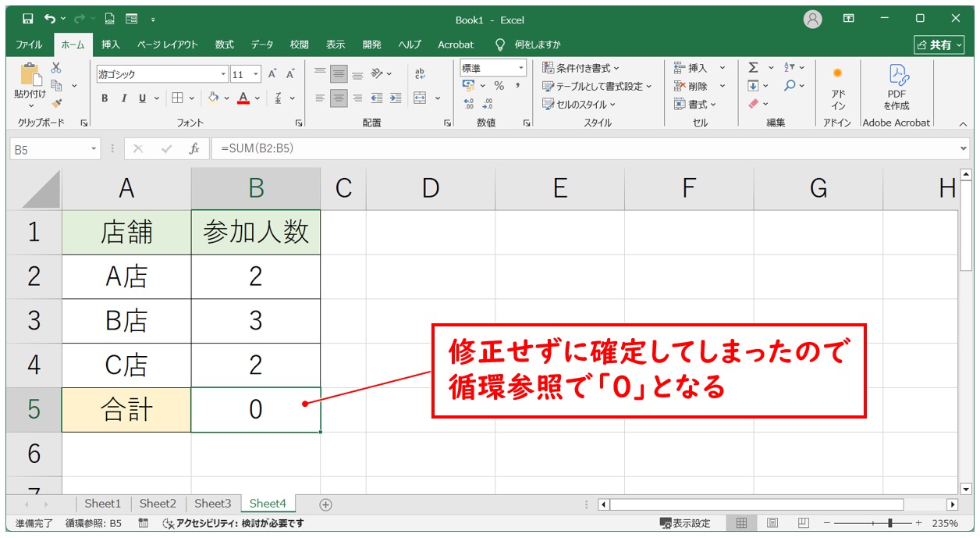Click the insert function fx icon
The height and width of the screenshot is (538, 980).
(x=195, y=148)
